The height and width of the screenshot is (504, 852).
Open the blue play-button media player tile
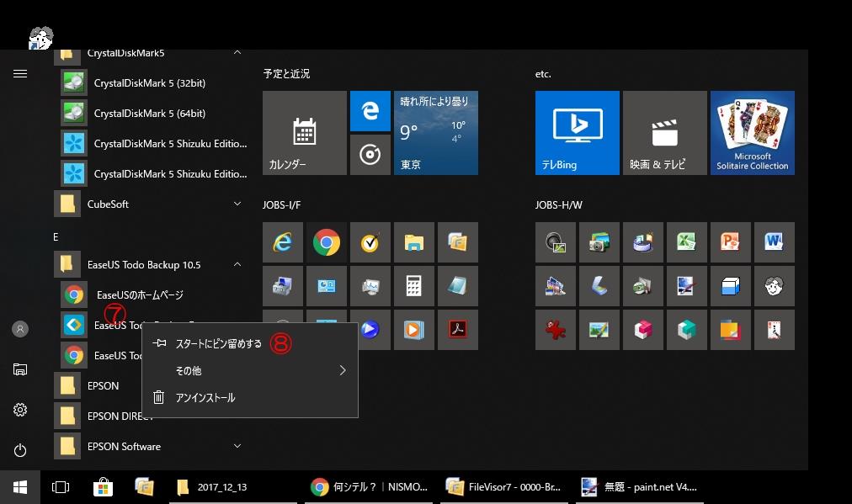pos(370,330)
